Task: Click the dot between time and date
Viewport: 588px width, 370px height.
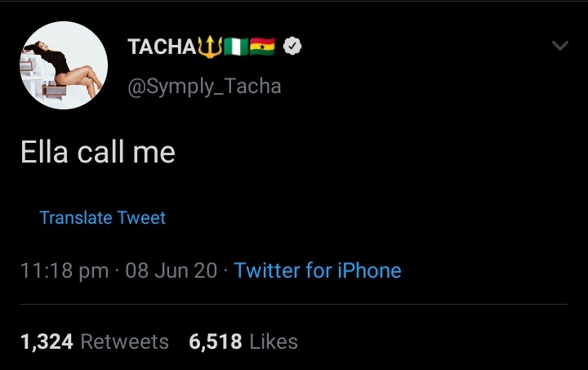Action: pos(117,270)
